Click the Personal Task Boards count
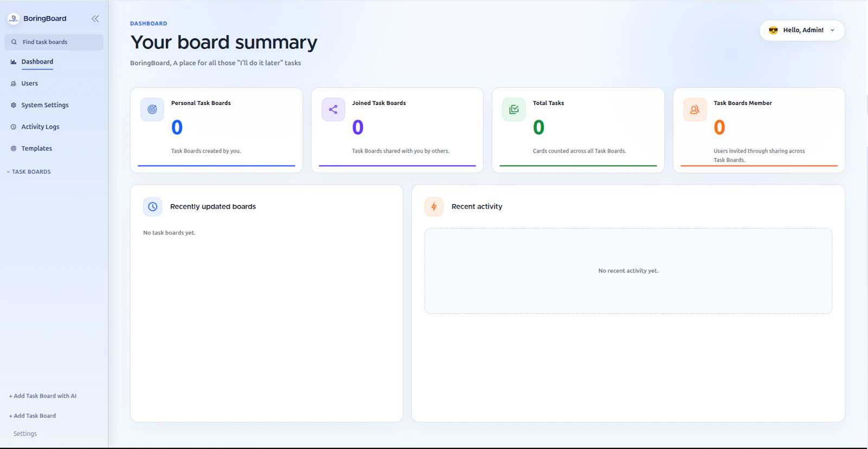Image resolution: width=868 pixels, height=449 pixels. [177, 128]
